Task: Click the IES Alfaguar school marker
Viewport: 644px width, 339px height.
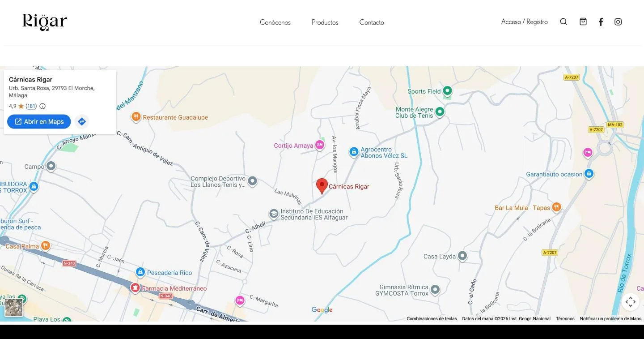Action: (274, 214)
